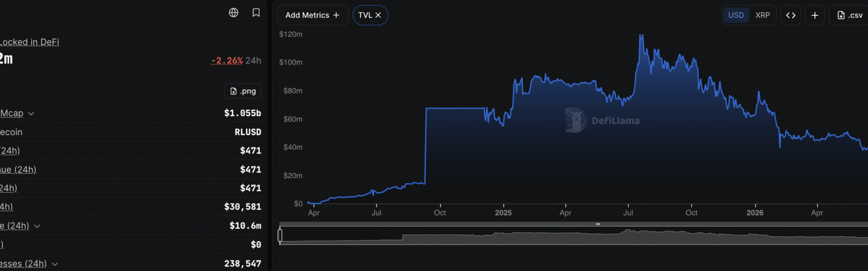
Task: Click the globe website icon
Action: (233, 13)
